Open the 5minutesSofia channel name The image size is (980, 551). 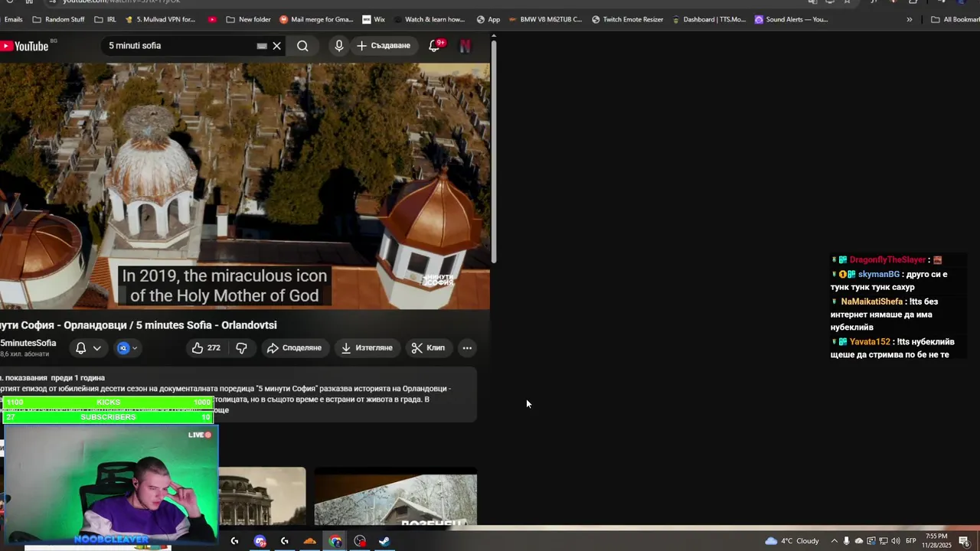28,343
